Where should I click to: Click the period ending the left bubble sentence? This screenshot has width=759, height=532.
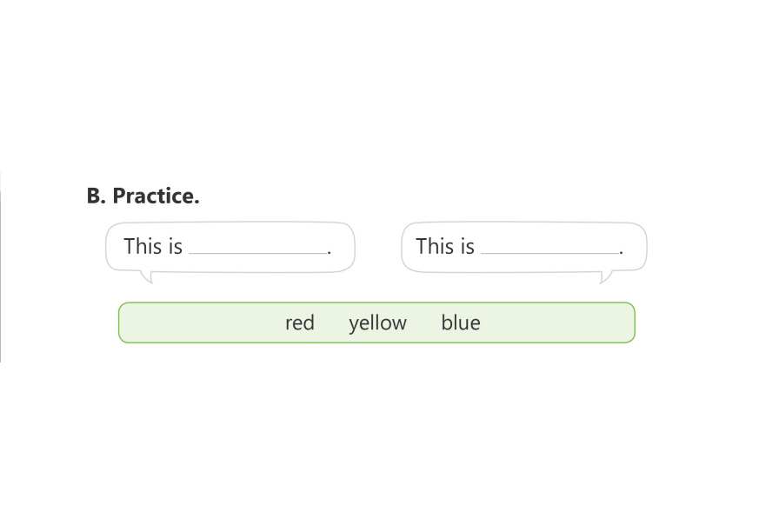click(x=330, y=252)
